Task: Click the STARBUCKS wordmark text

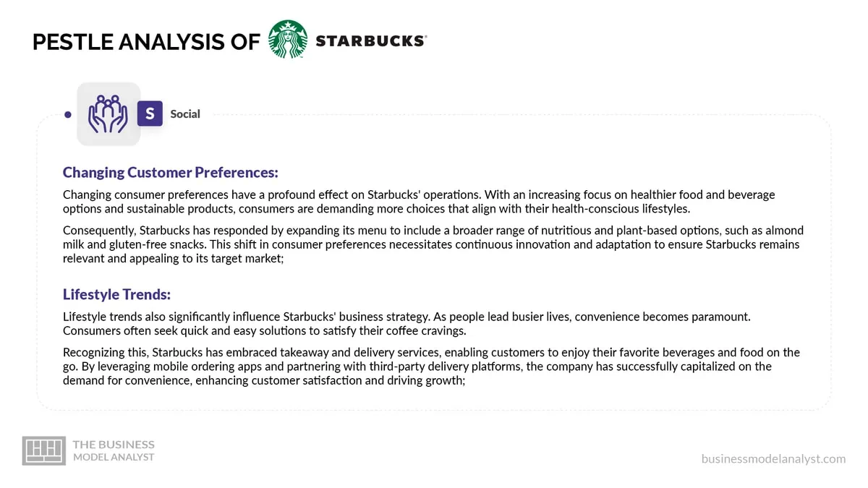Action: coord(370,41)
